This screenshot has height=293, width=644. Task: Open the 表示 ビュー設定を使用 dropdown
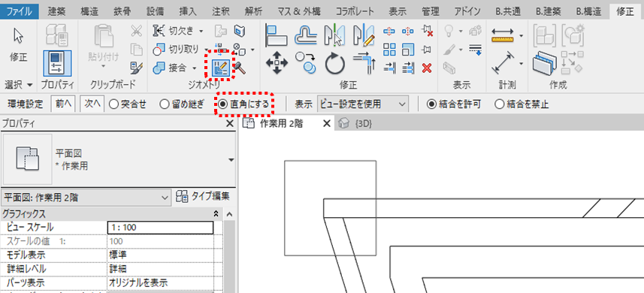tap(362, 104)
